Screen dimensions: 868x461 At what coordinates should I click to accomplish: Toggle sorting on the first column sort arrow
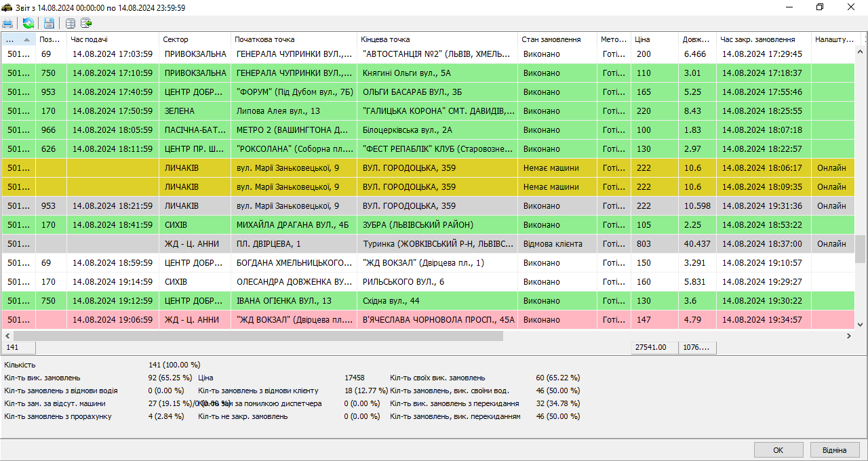tap(26, 39)
